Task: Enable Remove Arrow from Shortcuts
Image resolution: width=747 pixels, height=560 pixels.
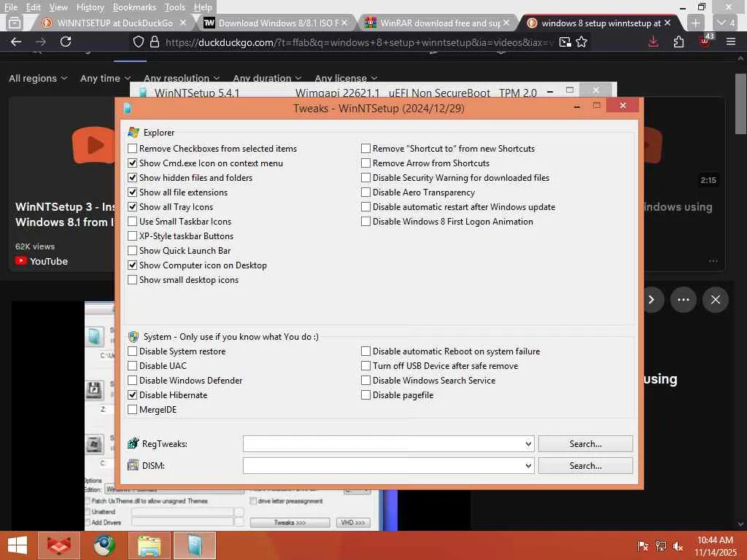Action: tap(366, 163)
